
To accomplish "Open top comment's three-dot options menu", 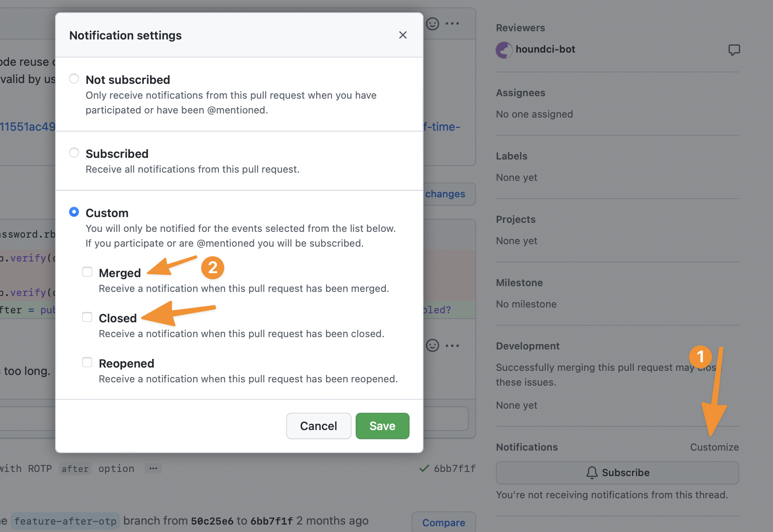I will click(x=452, y=24).
